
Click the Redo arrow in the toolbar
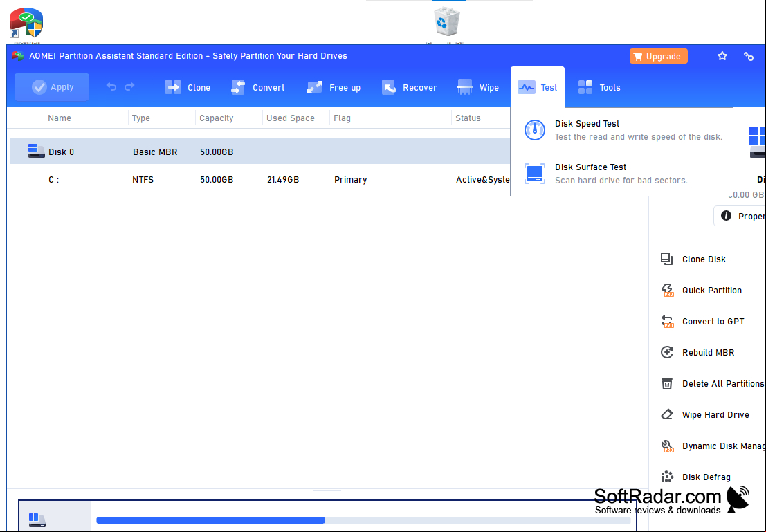point(129,87)
